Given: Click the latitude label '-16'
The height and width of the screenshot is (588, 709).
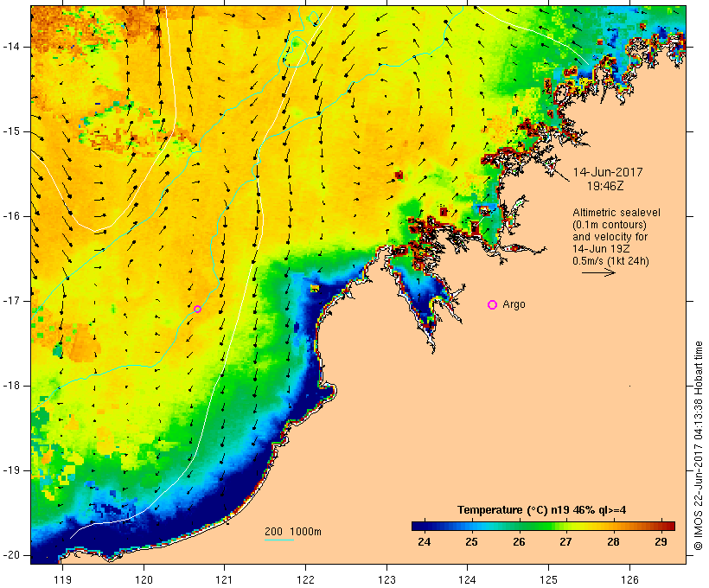Looking at the screenshot, I should [x=11, y=216].
